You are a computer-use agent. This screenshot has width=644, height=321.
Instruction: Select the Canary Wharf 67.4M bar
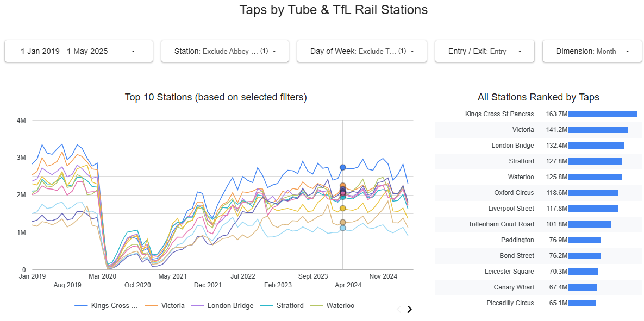[x=583, y=287]
